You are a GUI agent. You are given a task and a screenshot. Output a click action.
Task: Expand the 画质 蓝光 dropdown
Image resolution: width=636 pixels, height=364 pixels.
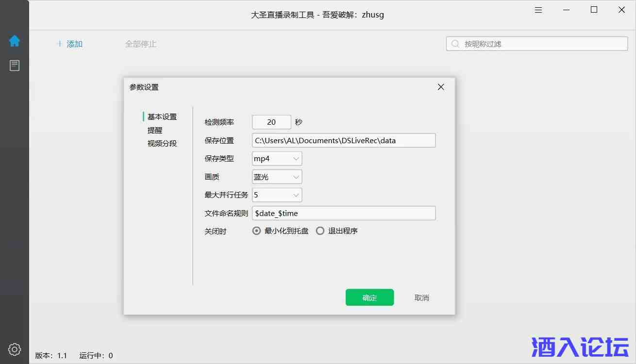(x=277, y=177)
